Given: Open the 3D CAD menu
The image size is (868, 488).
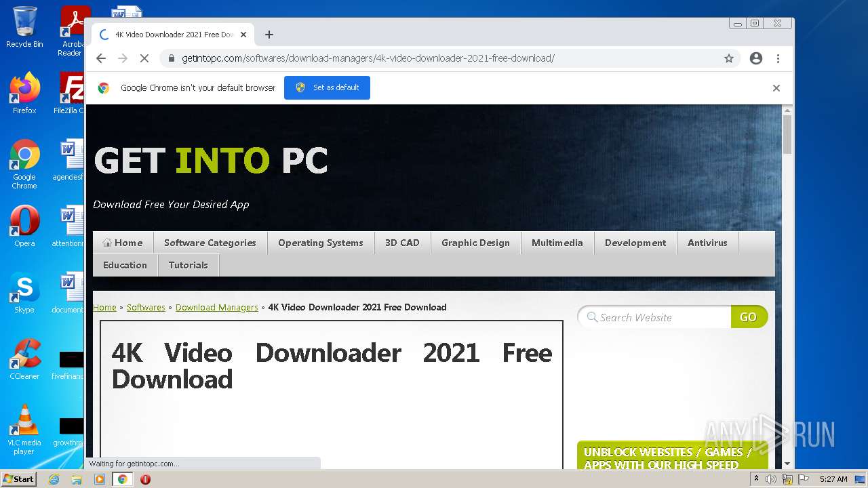Looking at the screenshot, I should pyautogui.click(x=402, y=243).
